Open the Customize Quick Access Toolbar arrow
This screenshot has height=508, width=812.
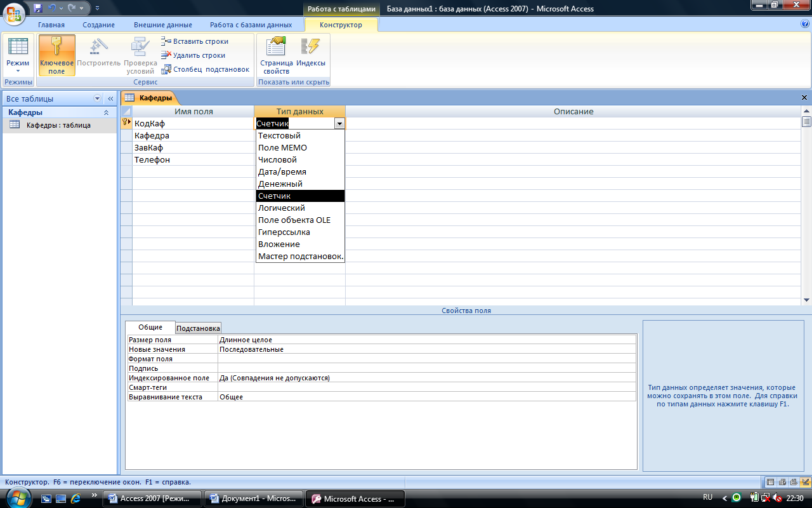[x=97, y=8]
